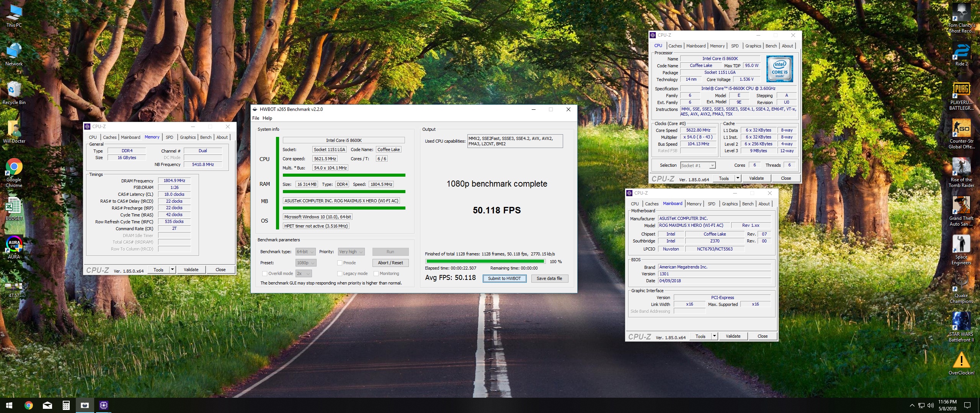Image resolution: width=980 pixels, height=413 pixels.
Task: Click the Tools button in CPU tab CPU-Z window
Action: [x=724, y=178]
